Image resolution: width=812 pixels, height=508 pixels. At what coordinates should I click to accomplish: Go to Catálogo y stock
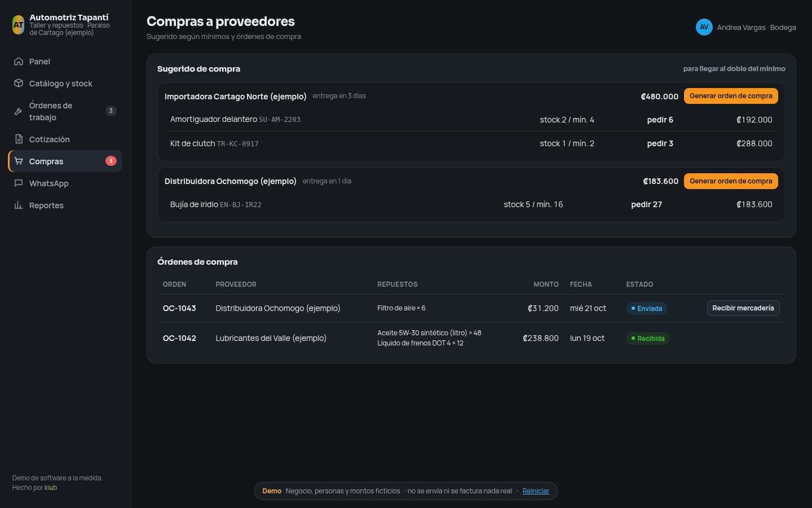65,84
